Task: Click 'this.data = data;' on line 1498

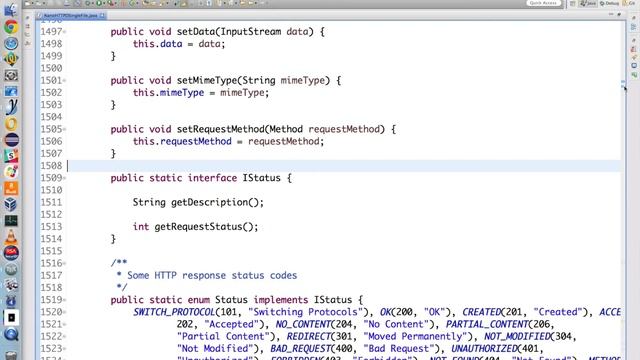Action: [179, 44]
